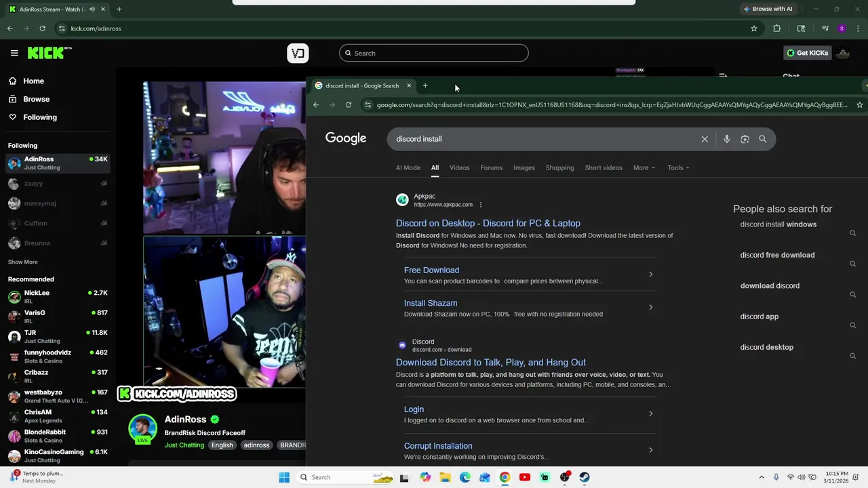Open Windows Start menu
The image size is (868, 488).
click(284, 477)
